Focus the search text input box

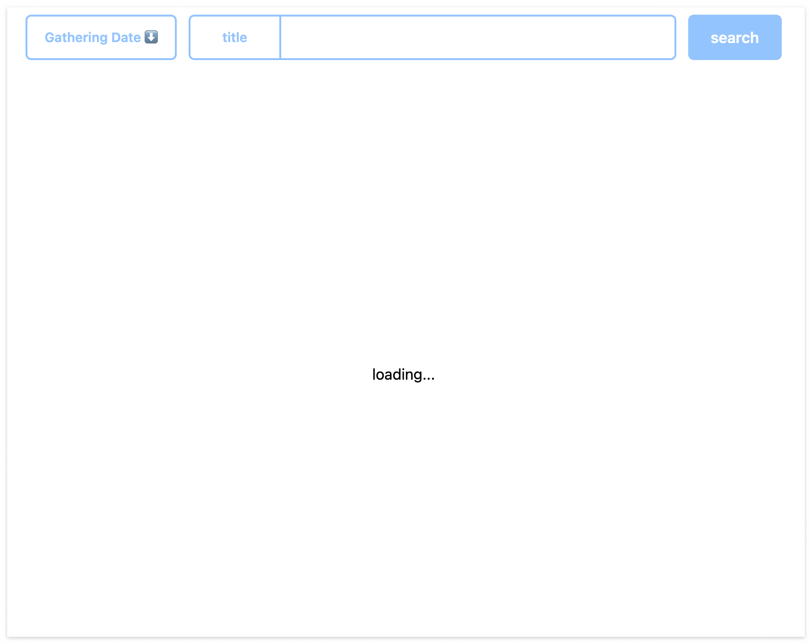[478, 37]
